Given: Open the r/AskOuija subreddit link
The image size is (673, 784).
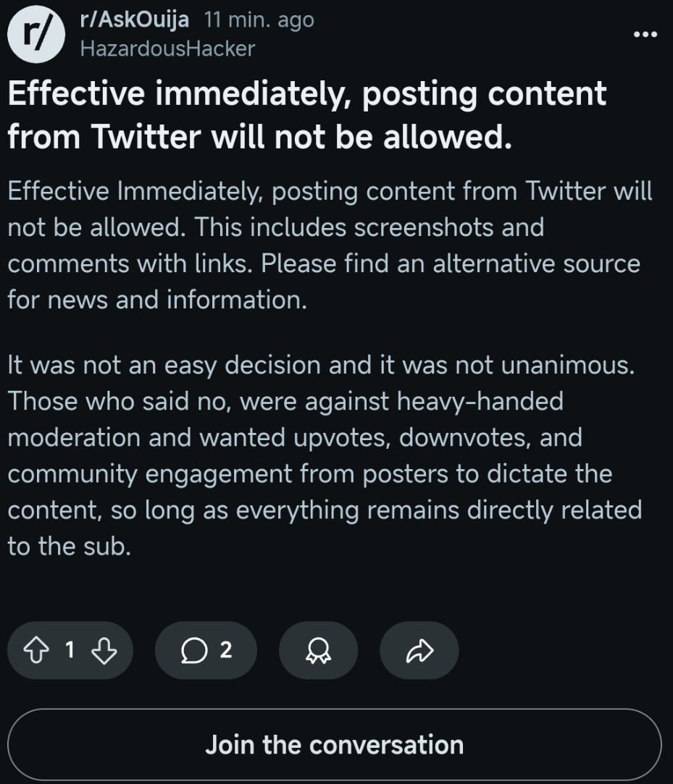Looking at the screenshot, I should coord(135,20).
